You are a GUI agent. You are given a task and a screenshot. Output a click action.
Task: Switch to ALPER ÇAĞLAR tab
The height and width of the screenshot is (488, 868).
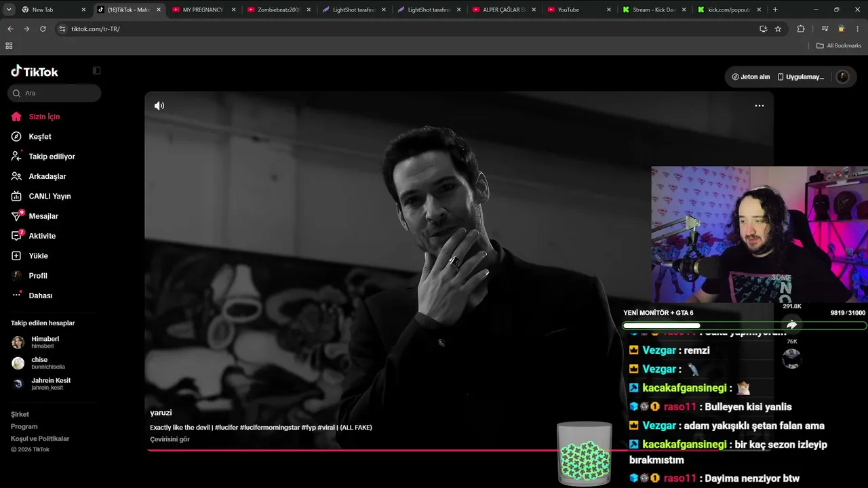coord(503,9)
